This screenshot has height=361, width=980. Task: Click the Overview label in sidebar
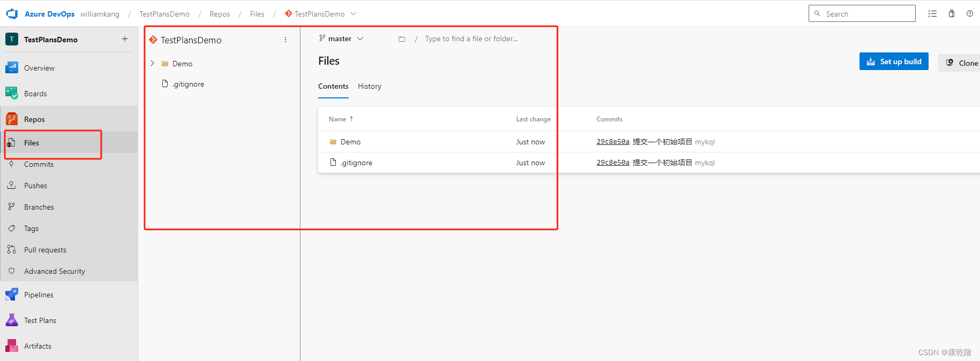tap(39, 68)
